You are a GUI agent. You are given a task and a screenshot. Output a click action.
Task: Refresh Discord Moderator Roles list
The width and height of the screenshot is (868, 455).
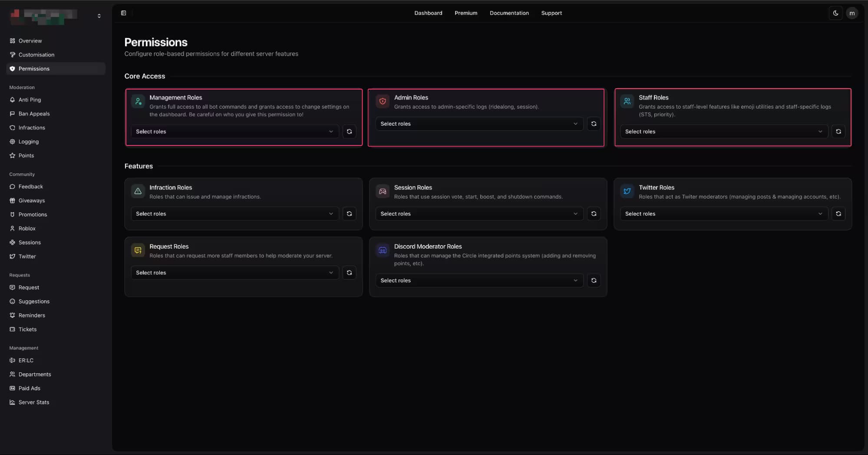(594, 281)
